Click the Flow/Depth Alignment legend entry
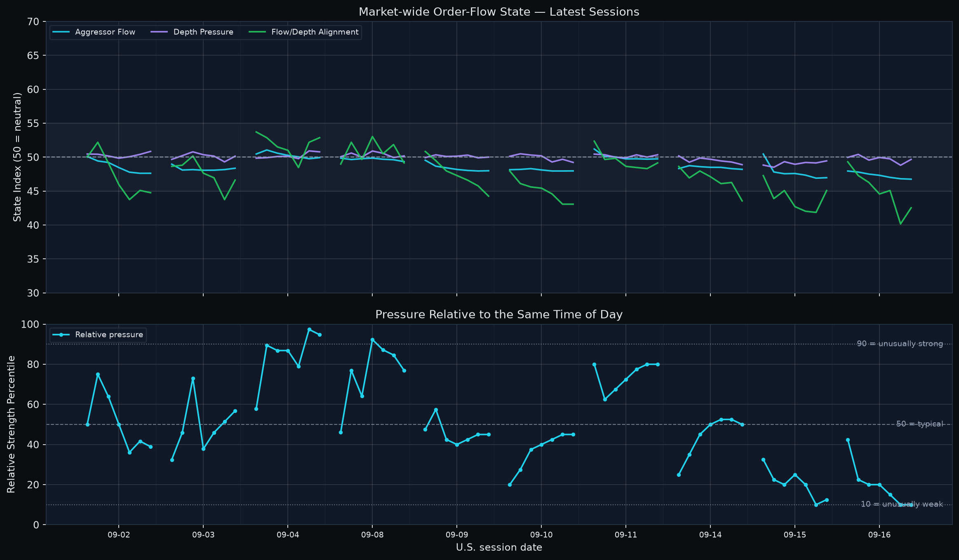Screen dimensions: 959x560 304,32
